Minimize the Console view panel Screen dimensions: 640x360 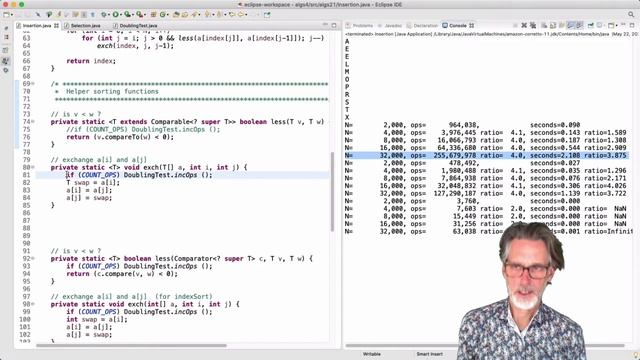(x=623, y=25)
